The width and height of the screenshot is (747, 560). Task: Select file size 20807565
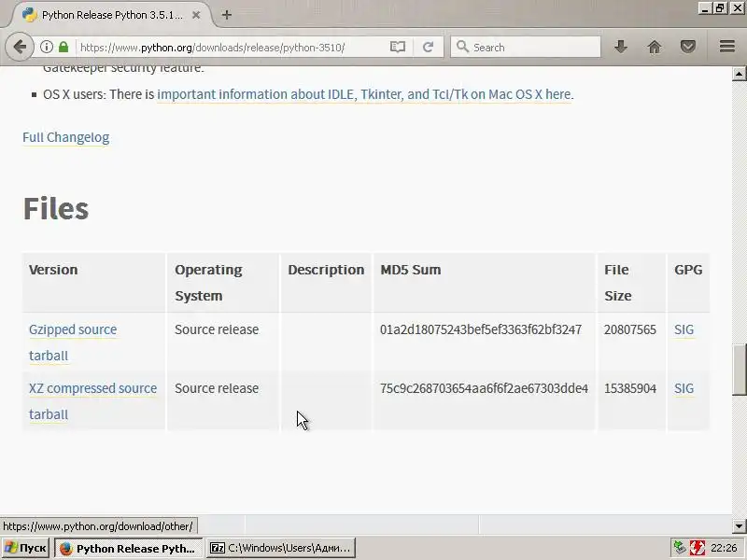[629, 329]
